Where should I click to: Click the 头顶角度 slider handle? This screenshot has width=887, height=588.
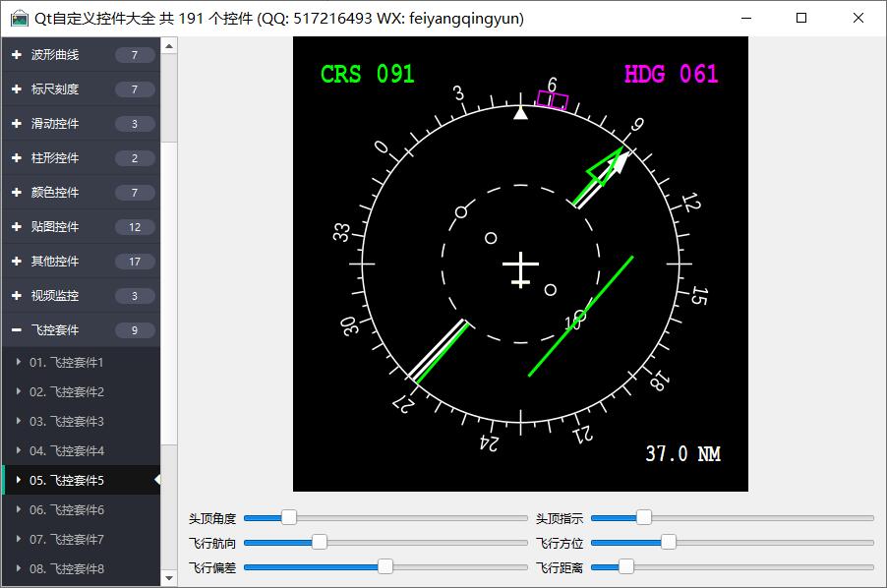coord(288,517)
